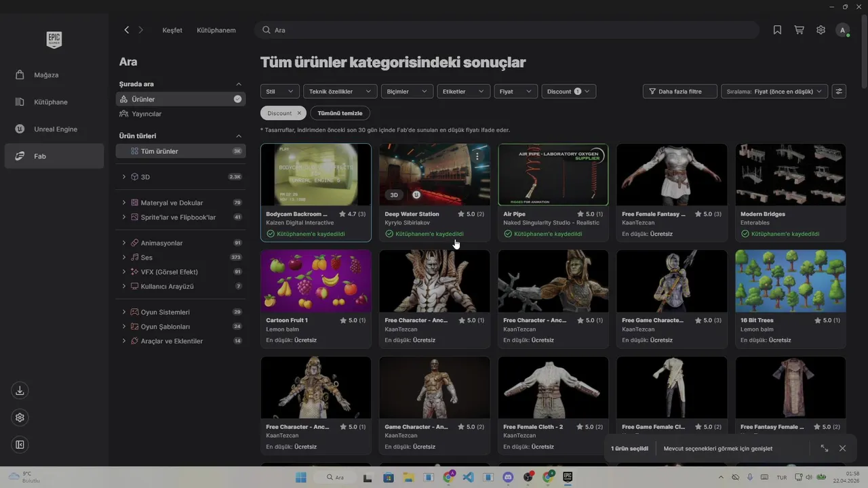This screenshot has width=868, height=488.
Task: Expand the 3D category arrow
Action: [x=124, y=177]
